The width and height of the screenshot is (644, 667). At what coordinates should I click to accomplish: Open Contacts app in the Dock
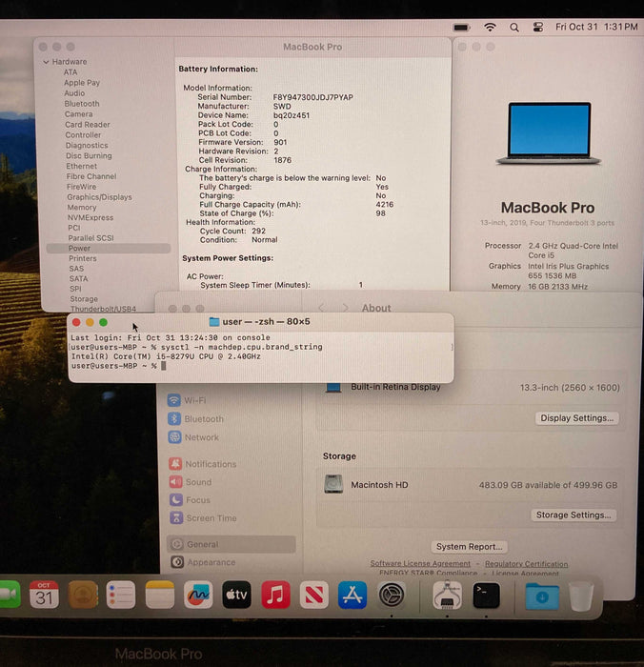click(83, 595)
